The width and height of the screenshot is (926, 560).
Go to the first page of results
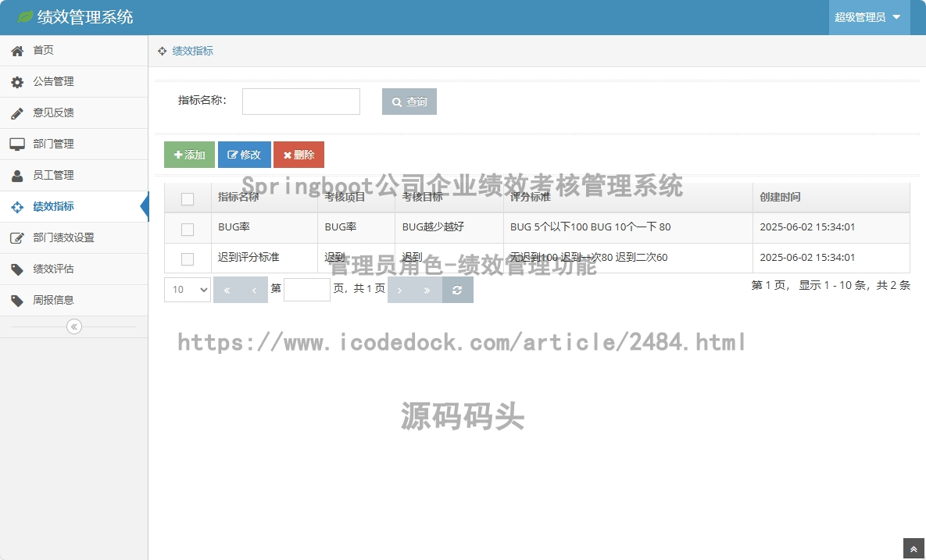coord(227,290)
